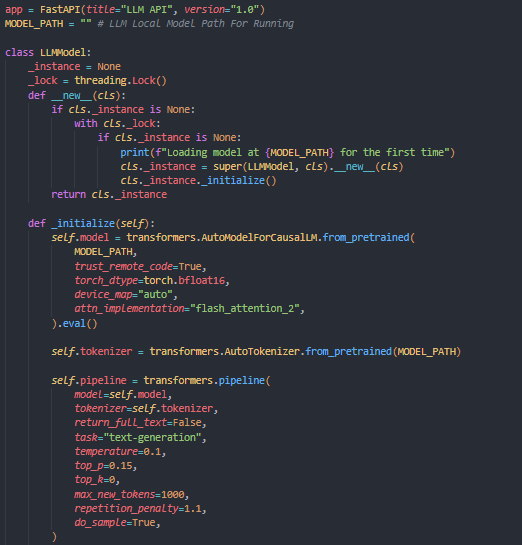Image resolution: width=522 pixels, height=545 pixels.
Task: Click the "LLM API" title string
Action: click(146, 10)
